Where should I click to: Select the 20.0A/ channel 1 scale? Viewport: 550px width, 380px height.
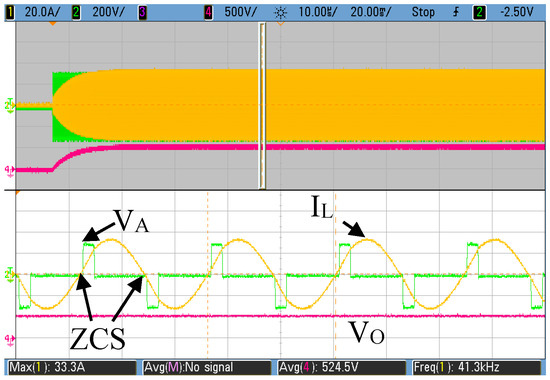point(42,13)
